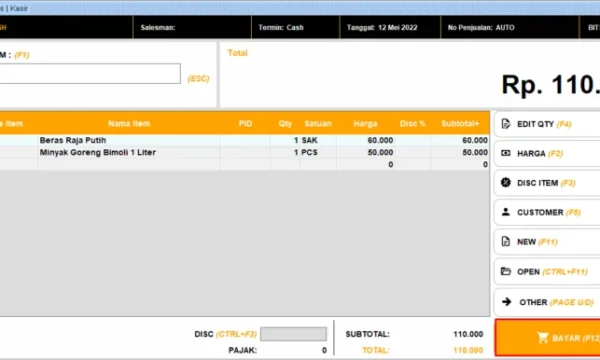600x360 pixels.
Task: Click the Qty column header
Action: 285,124
